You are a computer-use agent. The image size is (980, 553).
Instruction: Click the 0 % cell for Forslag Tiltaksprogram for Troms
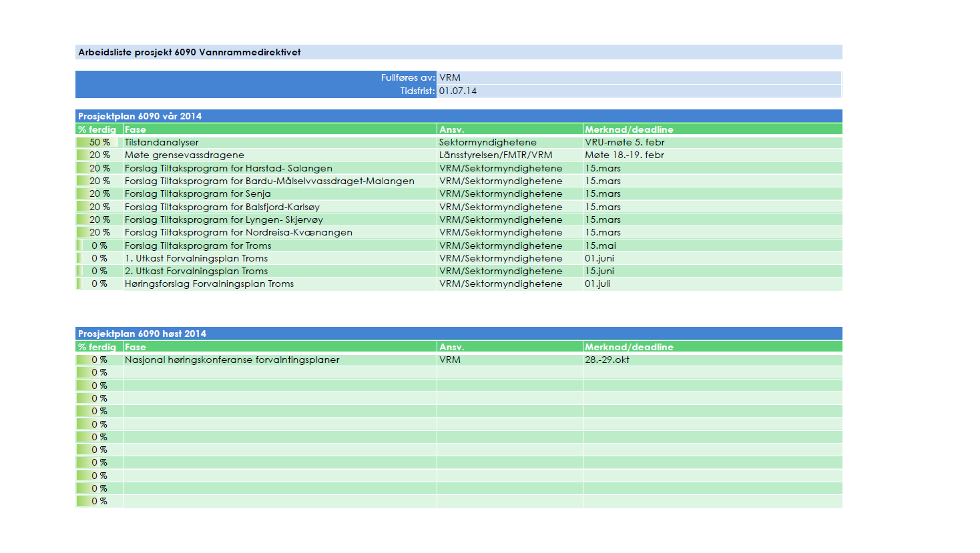[x=99, y=245]
